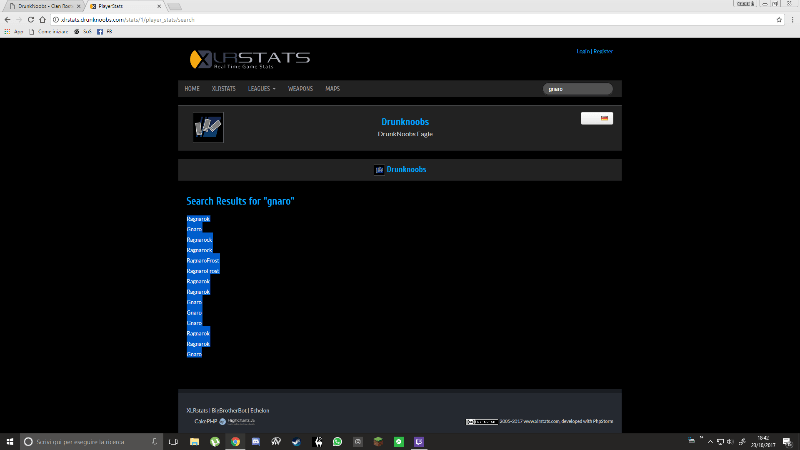Open Twitch from the taskbar
Screen dimensions: 800x450
[x=418, y=441]
